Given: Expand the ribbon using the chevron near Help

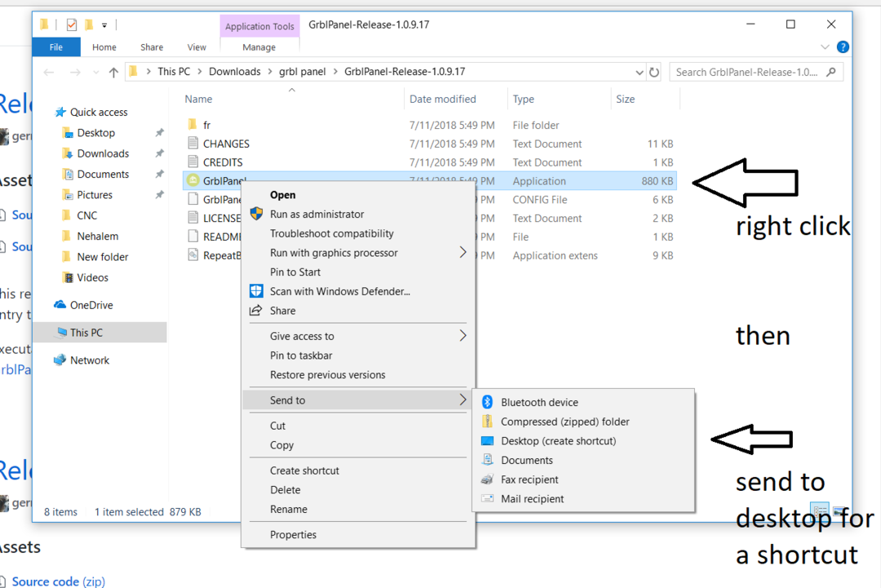Looking at the screenshot, I should coord(826,47).
